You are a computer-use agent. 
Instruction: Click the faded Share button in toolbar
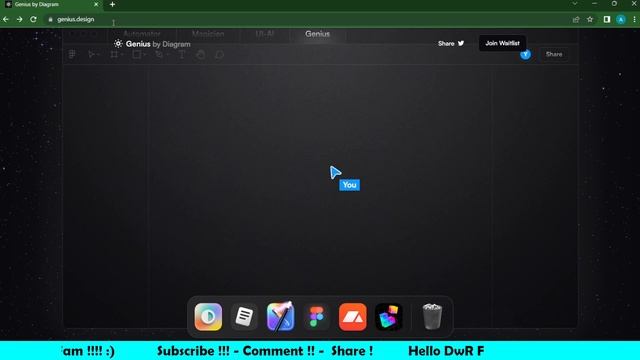(x=554, y=54)
